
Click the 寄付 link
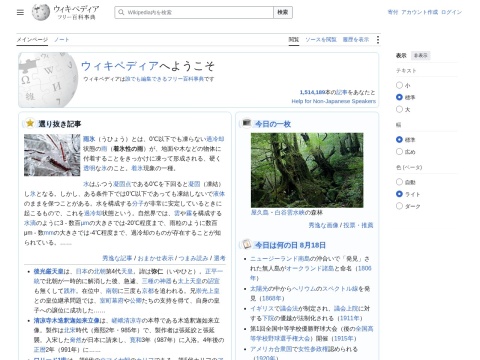(x=393, y=12)
